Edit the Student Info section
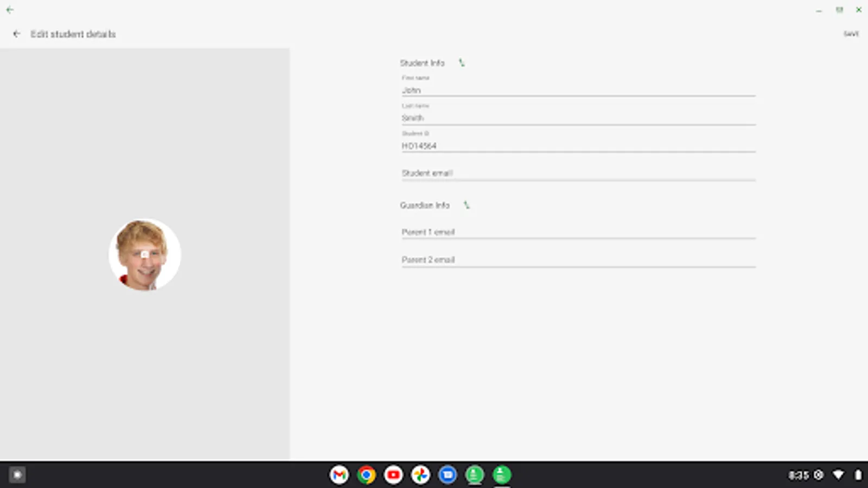868x488 pixels. 461,62
